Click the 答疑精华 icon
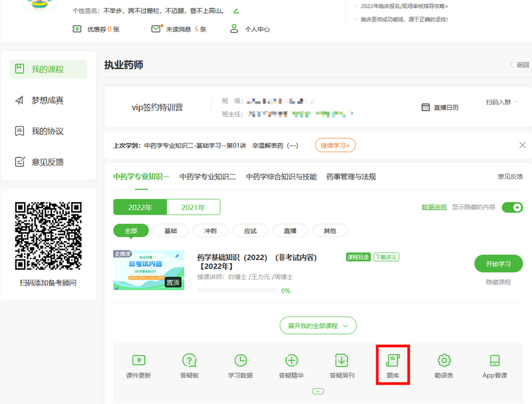The width and height of the screenshot is (532, 404). [x=291, y=365]
